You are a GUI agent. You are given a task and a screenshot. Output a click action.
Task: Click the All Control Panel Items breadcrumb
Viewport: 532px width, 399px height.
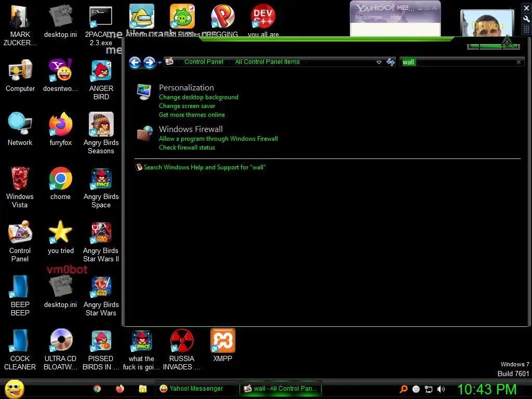tap(268, 62)
